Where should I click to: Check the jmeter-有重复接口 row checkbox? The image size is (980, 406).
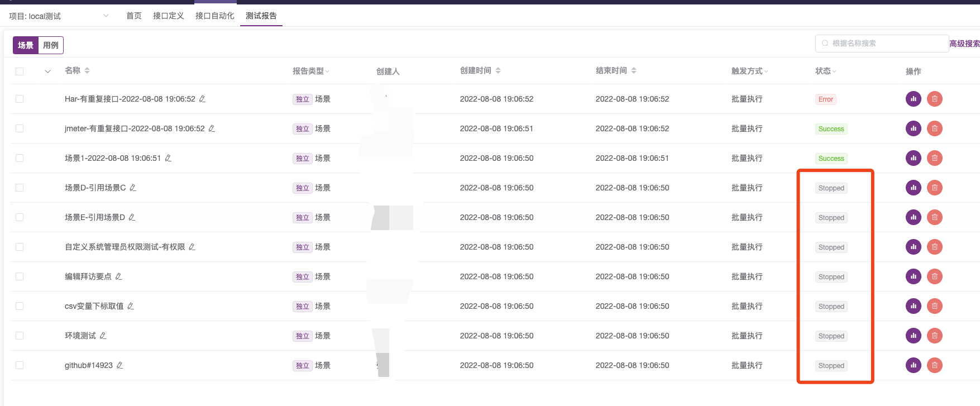point(20,128)
